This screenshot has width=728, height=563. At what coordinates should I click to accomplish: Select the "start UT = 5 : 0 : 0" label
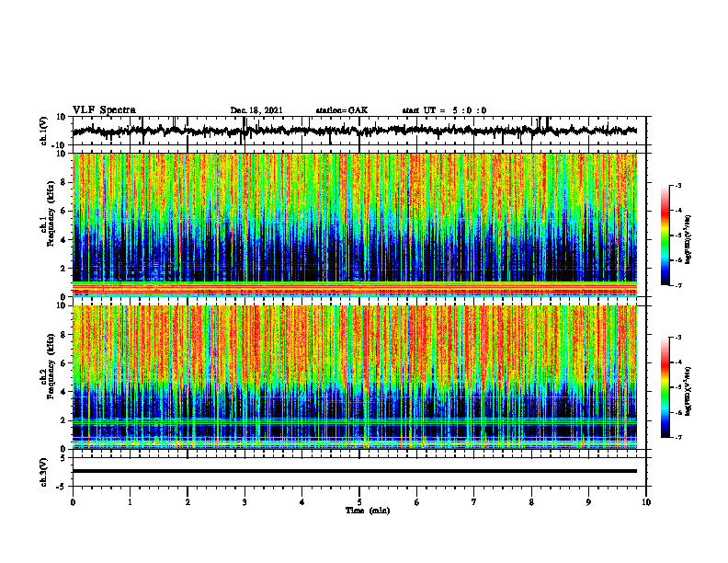coord(444,110)
